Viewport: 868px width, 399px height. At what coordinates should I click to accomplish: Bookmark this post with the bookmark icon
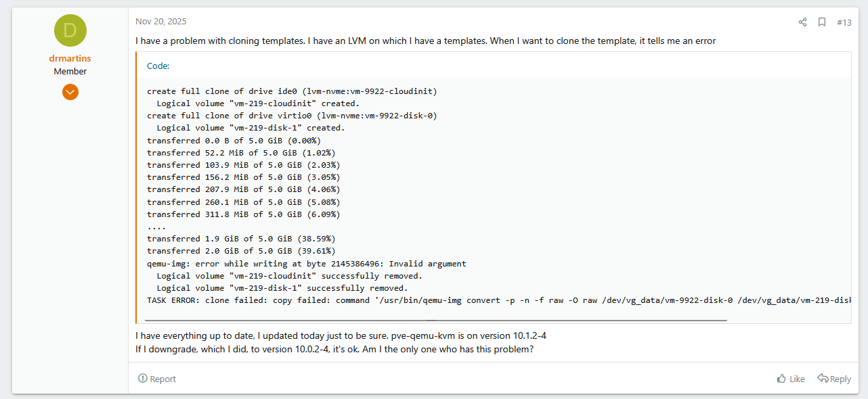coord(822,22)
